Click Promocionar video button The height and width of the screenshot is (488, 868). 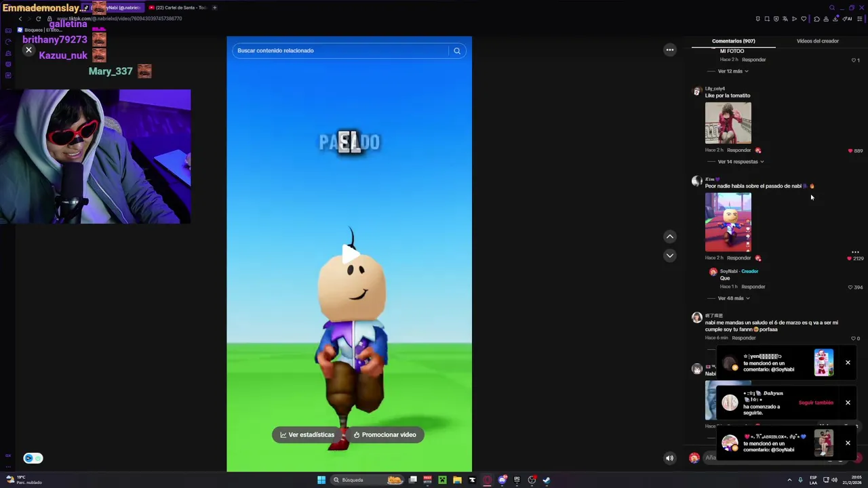click(384, 435)
